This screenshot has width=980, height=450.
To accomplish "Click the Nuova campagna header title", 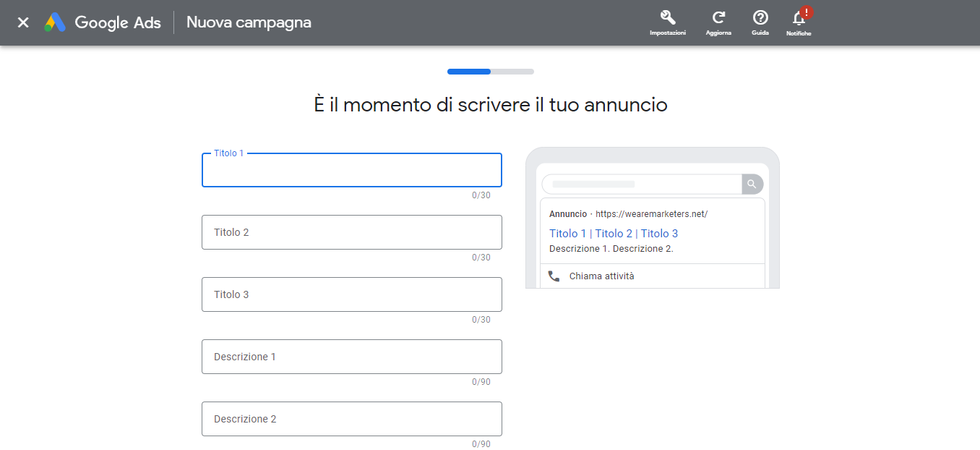I will 249,22.
